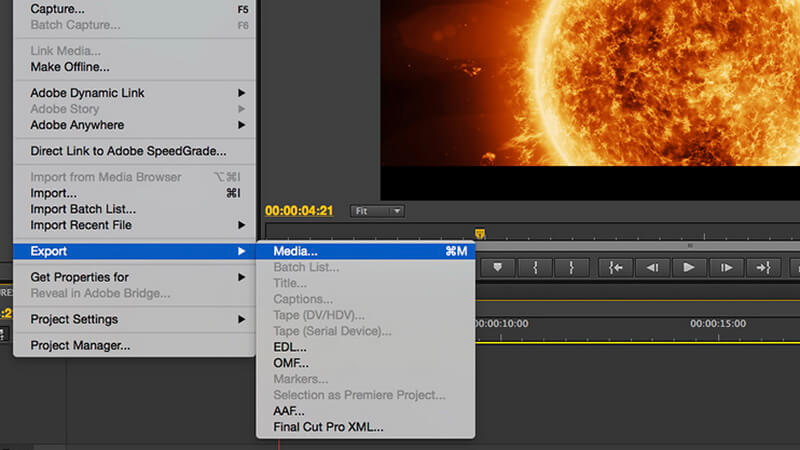Screen dimensions: 800x450
Task: Open the Fit zoom level dropdown
Action: (377, 211)
